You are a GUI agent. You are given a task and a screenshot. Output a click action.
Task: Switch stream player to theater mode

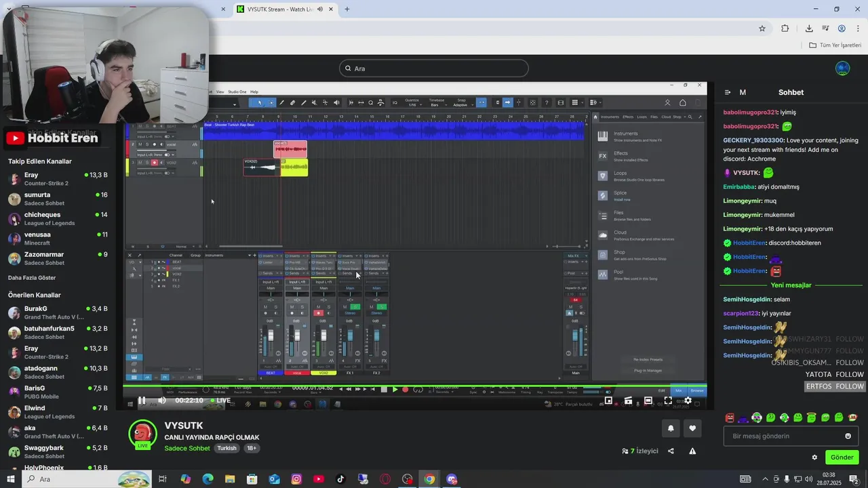pos(648,401)
